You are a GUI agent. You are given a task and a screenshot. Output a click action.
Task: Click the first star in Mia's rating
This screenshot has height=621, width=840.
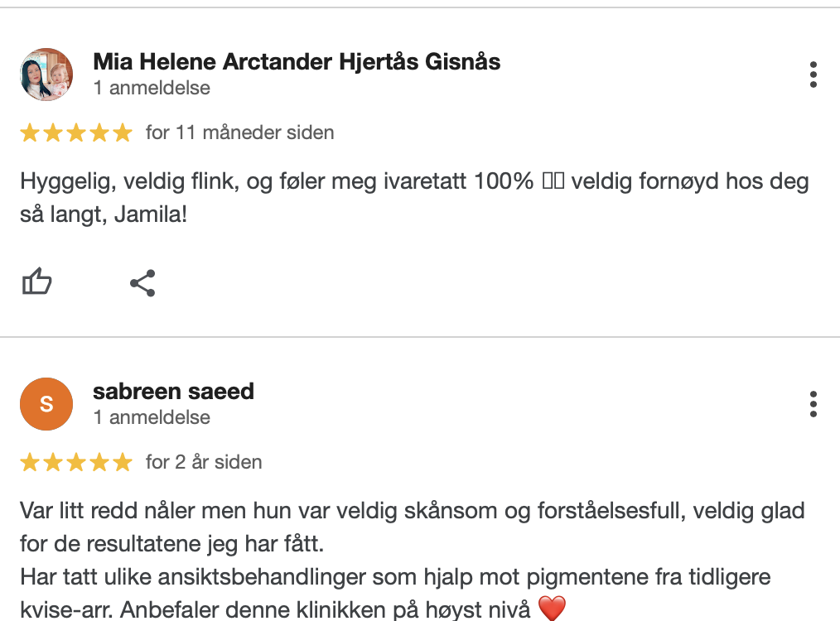(x=30, y=132)
